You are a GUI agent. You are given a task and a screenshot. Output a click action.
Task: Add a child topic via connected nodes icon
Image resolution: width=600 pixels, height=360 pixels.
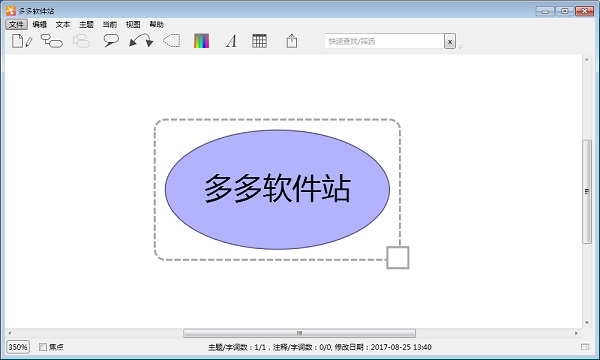[52, 41]
